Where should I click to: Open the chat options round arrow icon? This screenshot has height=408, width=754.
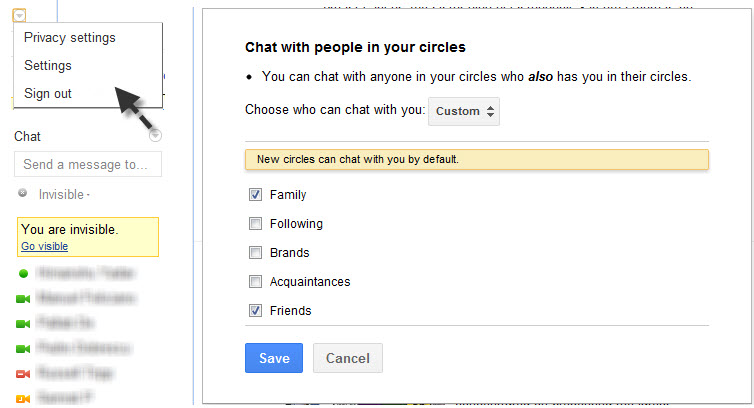(x=155, y=135)
